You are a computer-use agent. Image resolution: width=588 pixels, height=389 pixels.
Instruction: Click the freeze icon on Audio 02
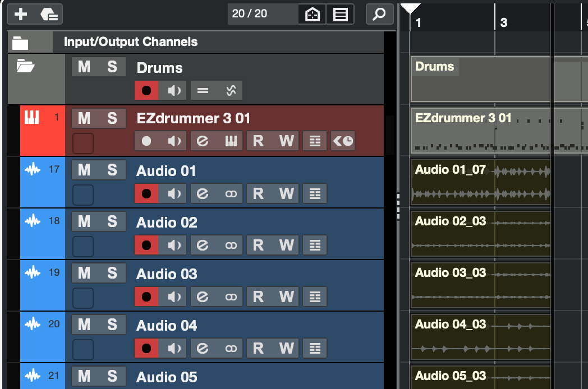(231, 245)
